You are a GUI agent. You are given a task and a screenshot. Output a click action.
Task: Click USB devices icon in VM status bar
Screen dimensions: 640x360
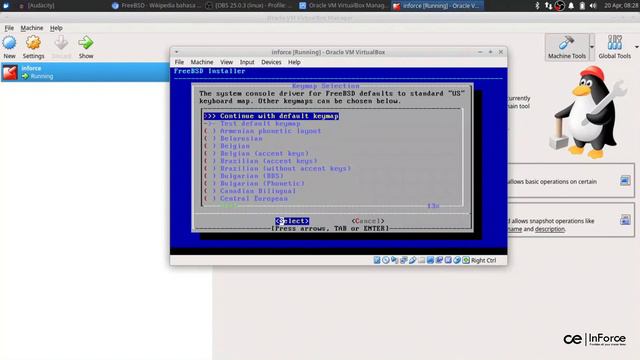pos(413,260)
